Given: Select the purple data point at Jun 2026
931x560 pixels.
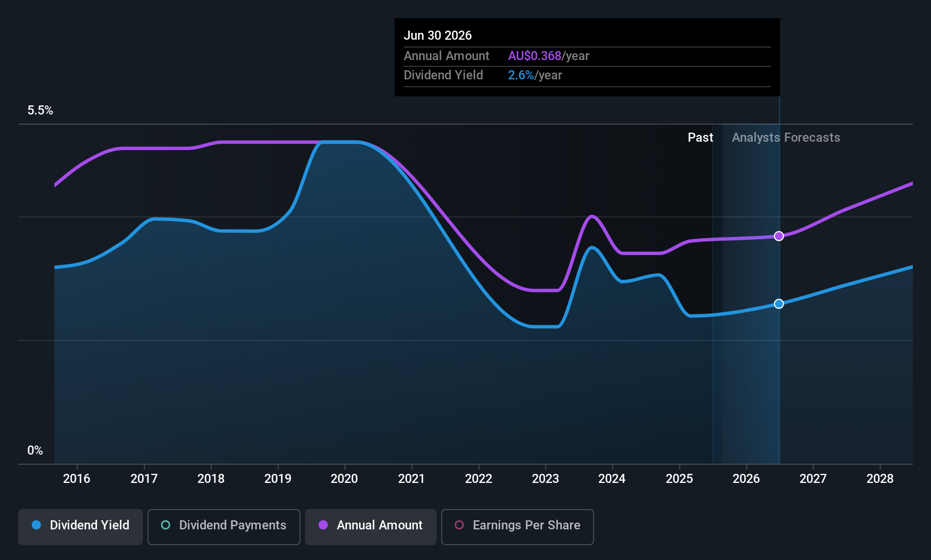Looking at the screenshot, I should click(779, 236).
